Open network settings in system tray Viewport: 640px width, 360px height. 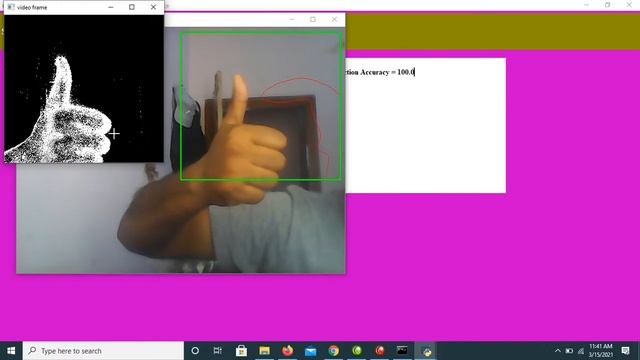(581, 351)
